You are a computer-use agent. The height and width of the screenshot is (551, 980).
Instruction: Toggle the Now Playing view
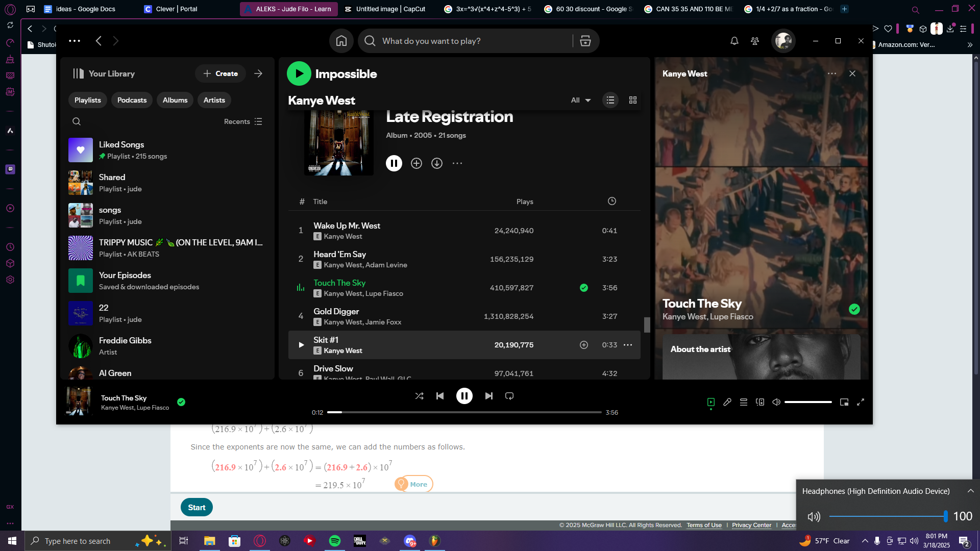click(711, 402)
